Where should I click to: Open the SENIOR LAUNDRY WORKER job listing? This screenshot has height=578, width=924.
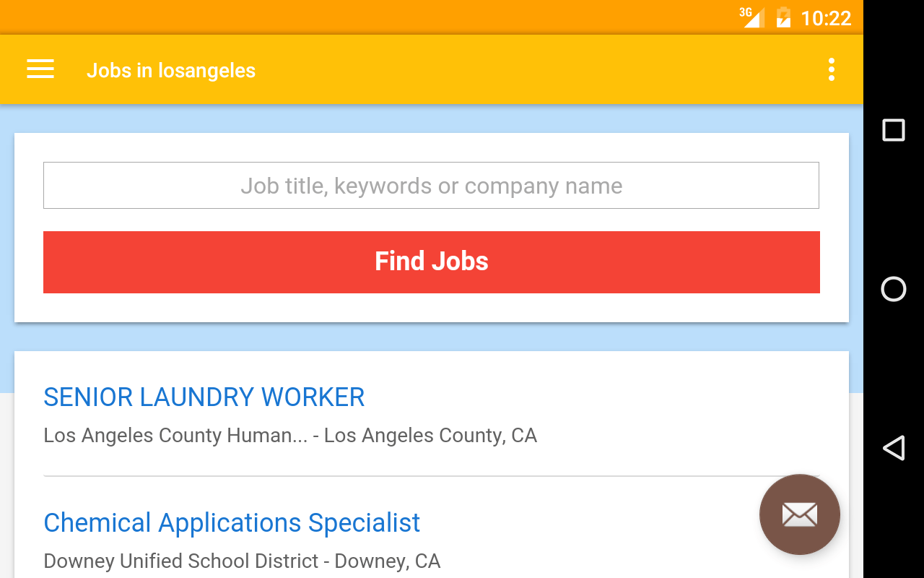point(204,397)
